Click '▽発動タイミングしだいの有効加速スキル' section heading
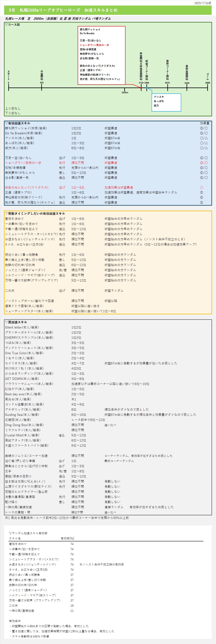 [35, 214]
